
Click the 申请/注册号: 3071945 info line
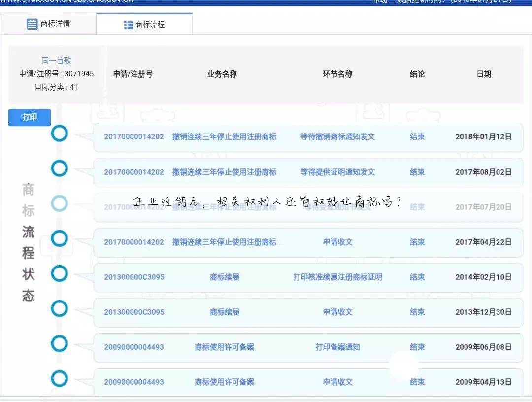(56, 73)
